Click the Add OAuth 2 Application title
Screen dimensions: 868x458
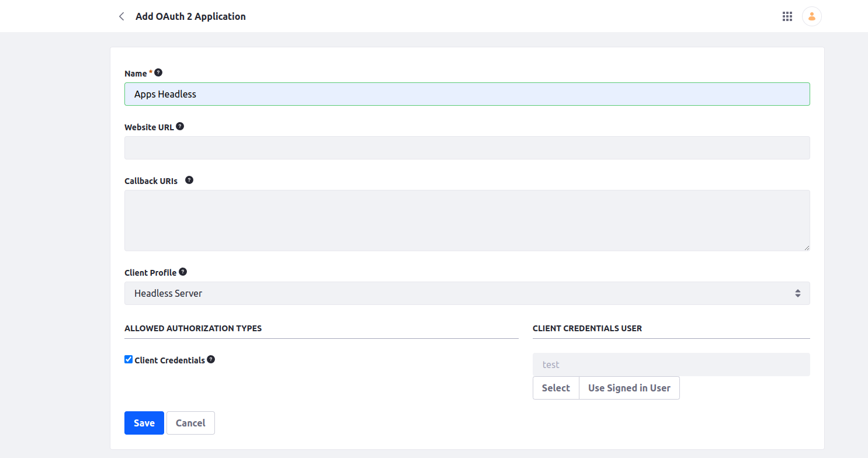pos(190,16)
